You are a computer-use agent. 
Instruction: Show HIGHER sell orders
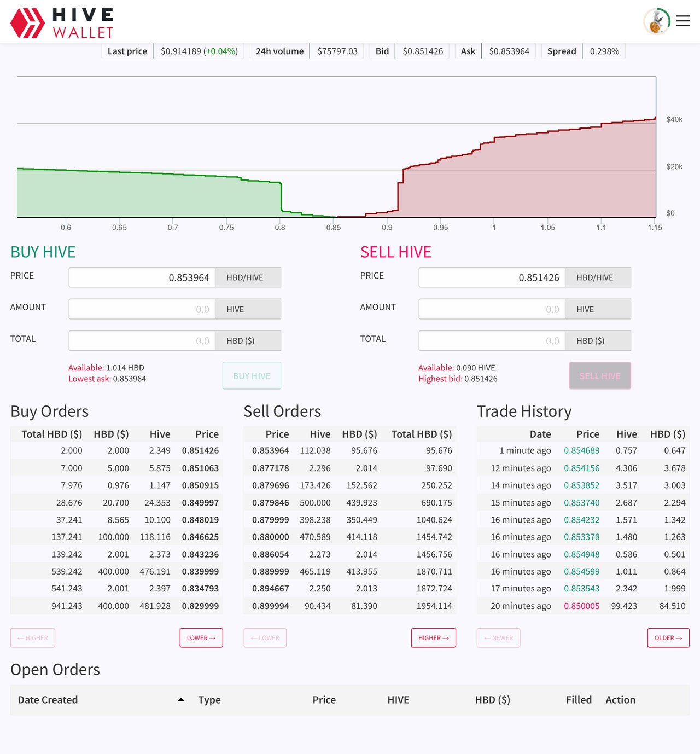(x=434, y=638)
